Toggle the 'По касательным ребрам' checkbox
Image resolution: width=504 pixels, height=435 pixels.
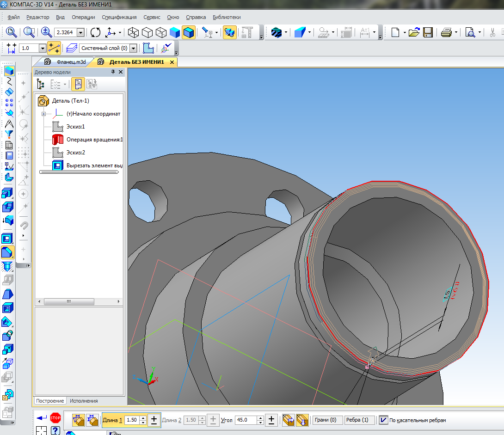pyautogui.click(x=383, y=420)
